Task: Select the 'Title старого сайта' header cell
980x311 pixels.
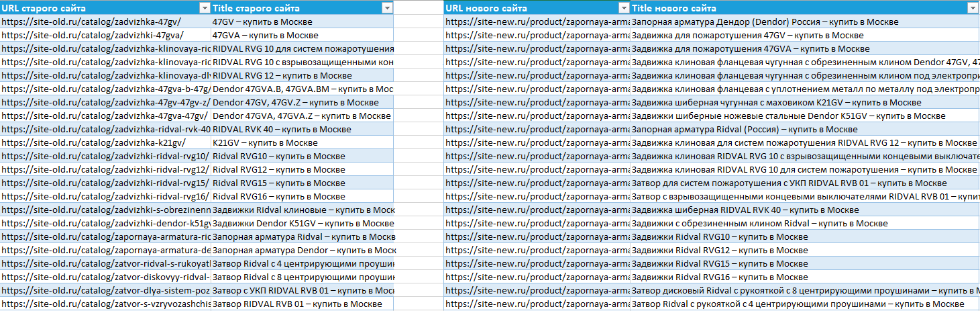Action: (302, 8)
